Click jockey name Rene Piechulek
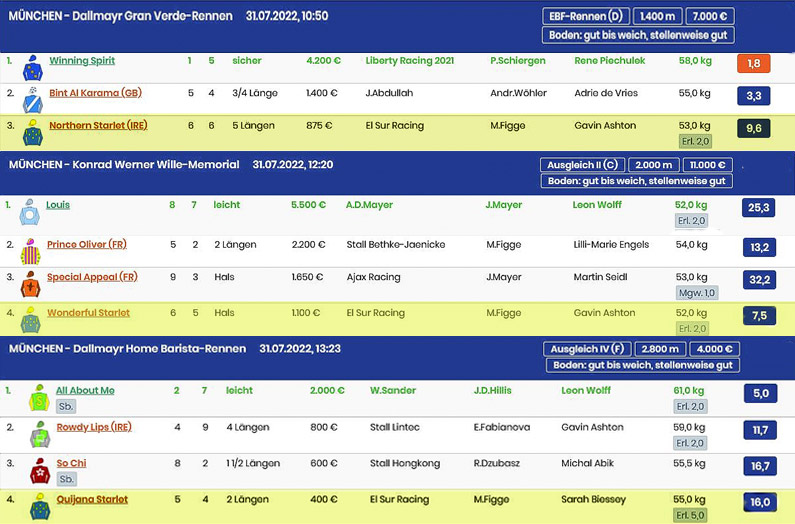 [x=610, y=60]
